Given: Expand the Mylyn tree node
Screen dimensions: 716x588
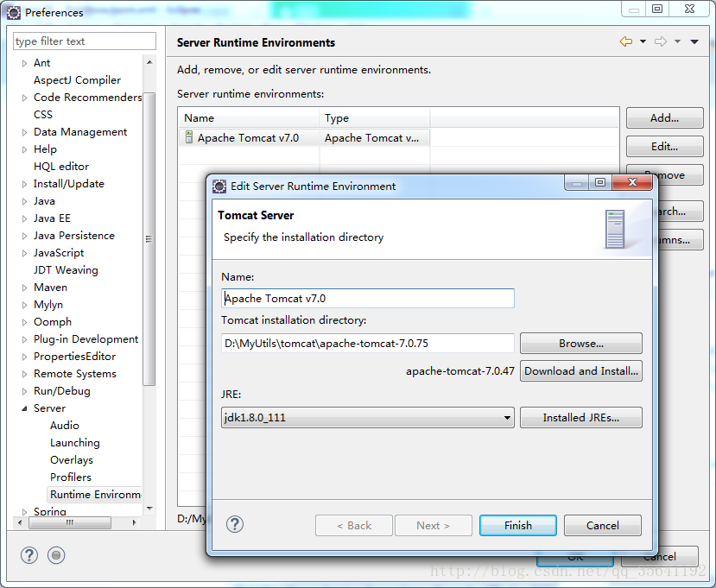Looking at the screenshot, I should pos(25,305).
